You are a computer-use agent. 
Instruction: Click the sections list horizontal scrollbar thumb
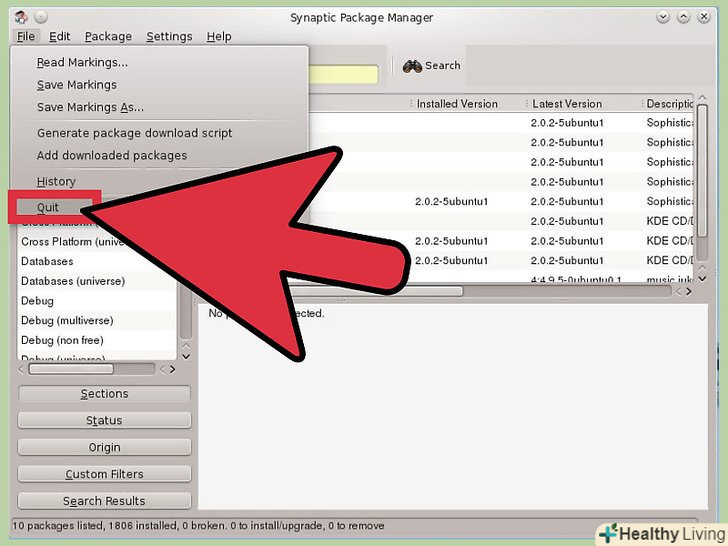pos(71,369)
